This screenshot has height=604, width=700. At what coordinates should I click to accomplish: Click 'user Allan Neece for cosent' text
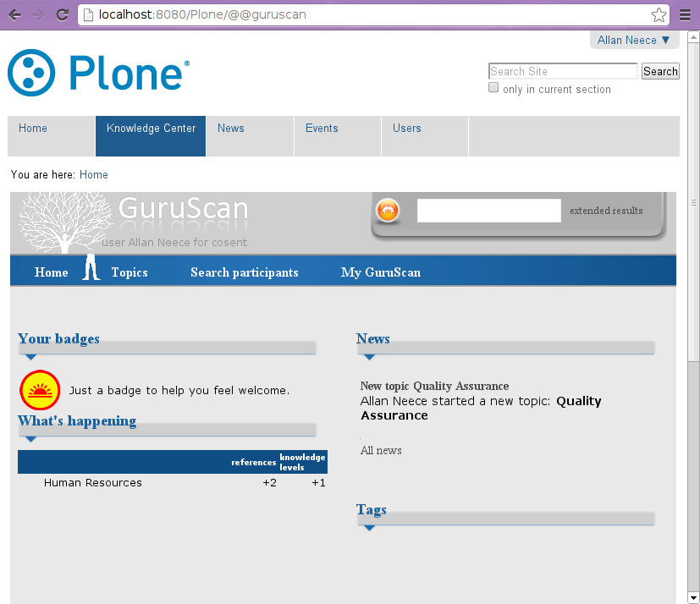tap(174, 242)
